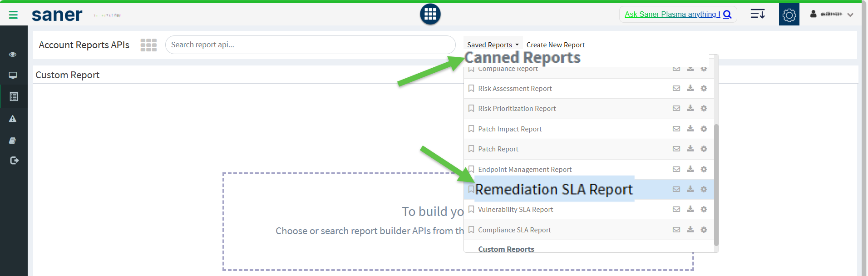Toggle bookmark on Vulnerability SLA Report
The width and height of the screenshot is (868, 276).
point(471,210)
